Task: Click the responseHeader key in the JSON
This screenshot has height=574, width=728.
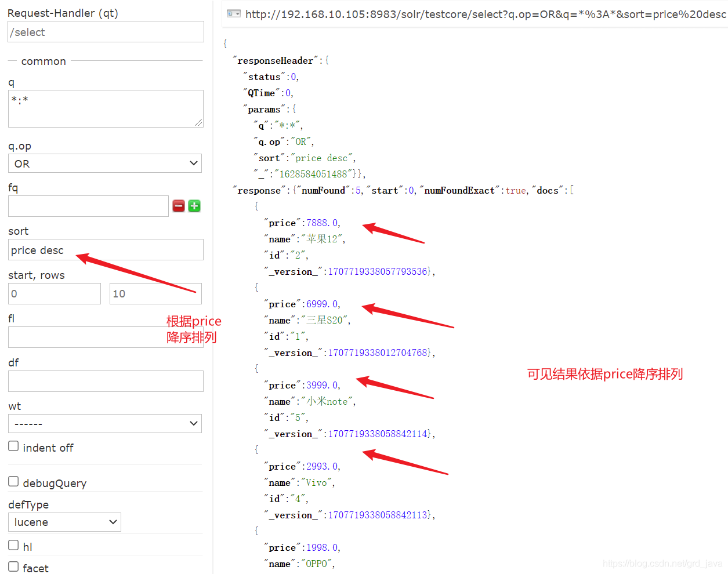Action: (276, 60)
